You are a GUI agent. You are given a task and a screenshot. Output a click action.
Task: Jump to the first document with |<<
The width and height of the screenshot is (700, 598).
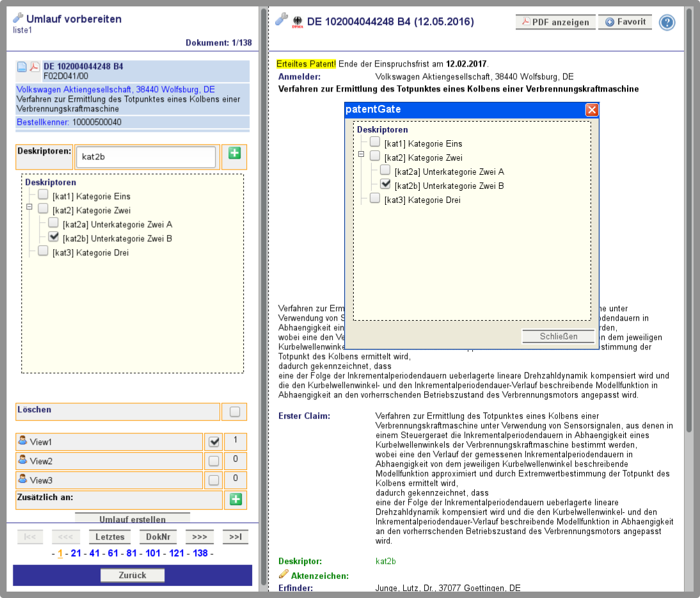pyautogui.click(x=30, y=537)
